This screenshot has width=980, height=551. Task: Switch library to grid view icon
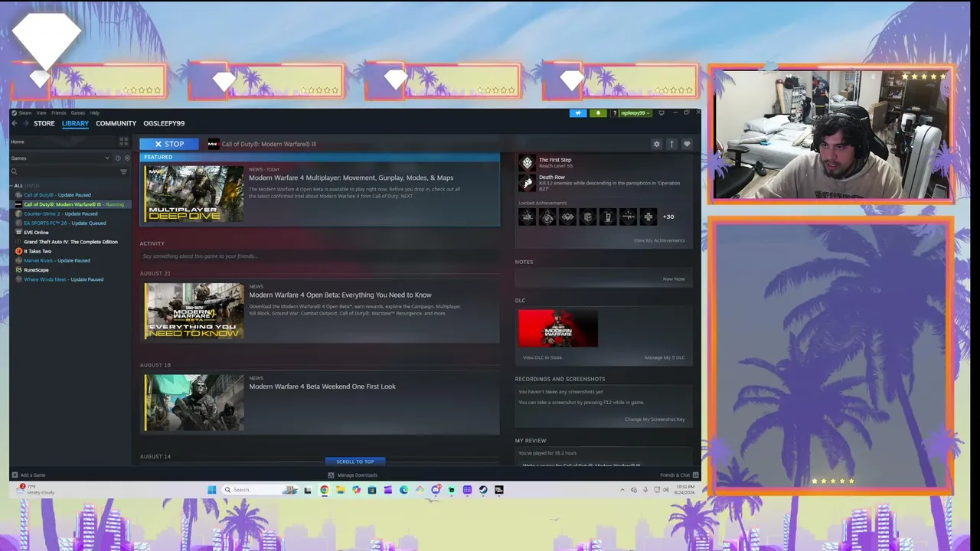click(x=123, y=142)
